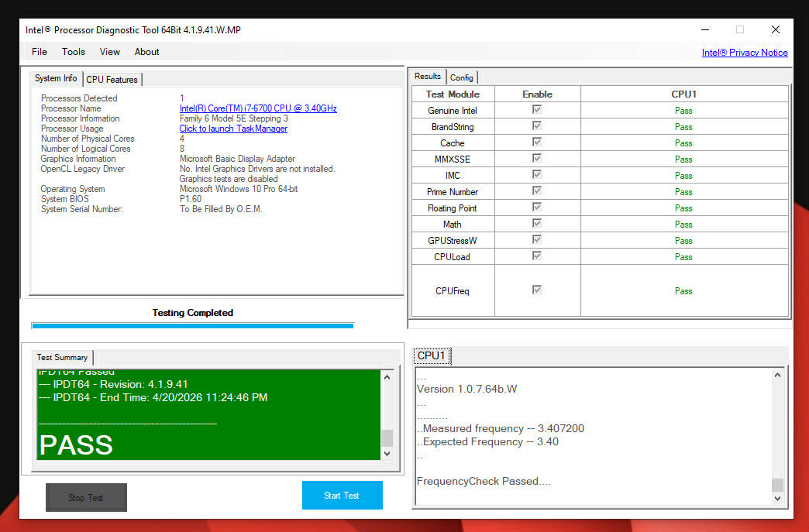Click the blue testing progress bar
Image resolution: width=809 pixels, height=532 pixels.
click(192, 326)
